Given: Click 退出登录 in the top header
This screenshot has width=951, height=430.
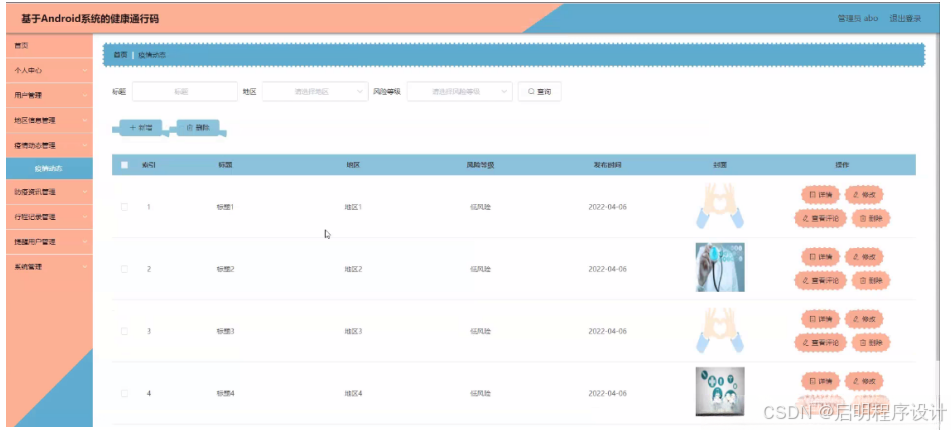Looking at the screenshot, I should coord(905,18).
